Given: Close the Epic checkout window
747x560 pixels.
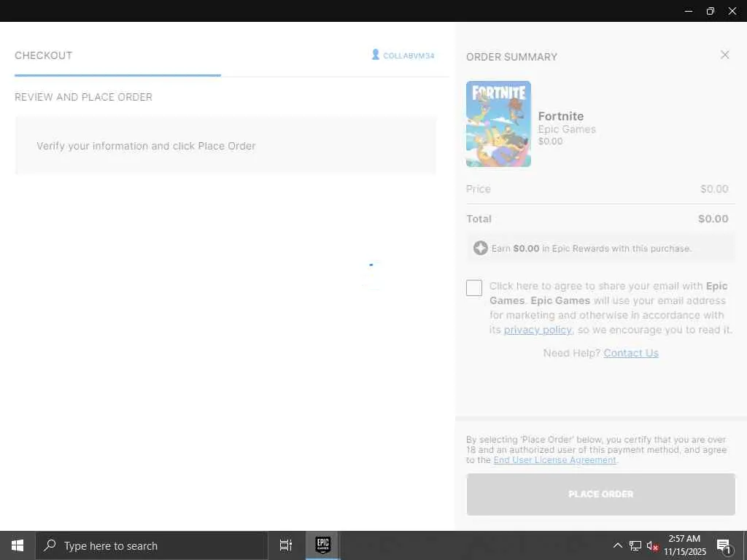Looking at the screenshot, I should (x=732, y=11).
